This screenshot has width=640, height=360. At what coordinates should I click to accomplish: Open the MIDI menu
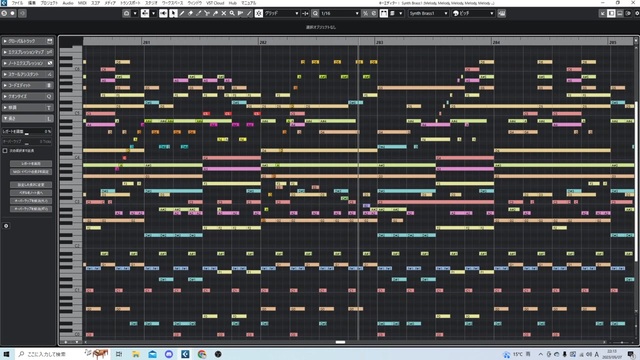(x=82, y=3)
